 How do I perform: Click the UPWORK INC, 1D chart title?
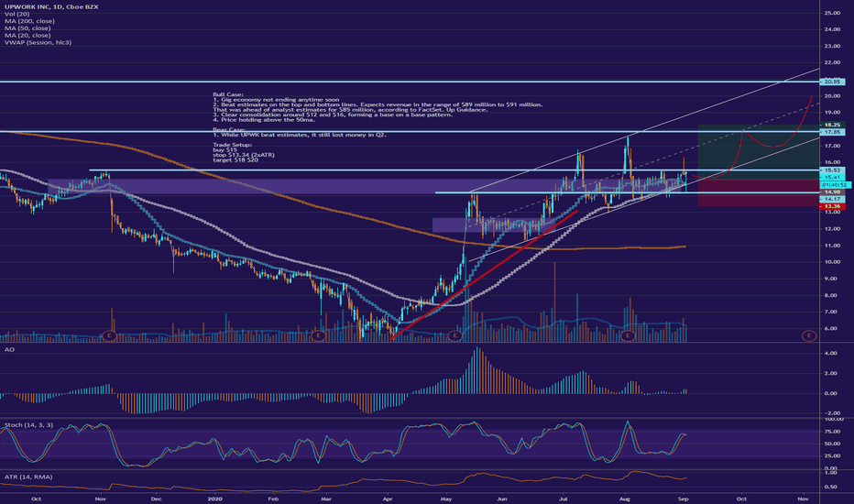click(51, 6)
